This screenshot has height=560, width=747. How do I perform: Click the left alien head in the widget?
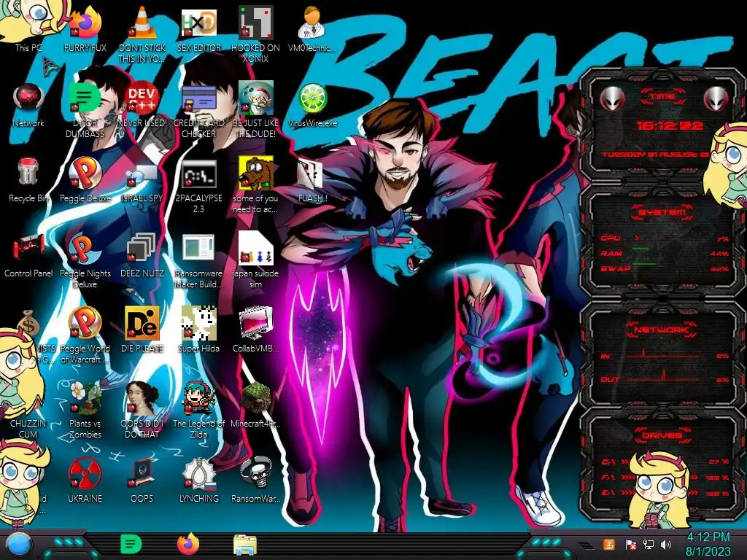[611, 98]
